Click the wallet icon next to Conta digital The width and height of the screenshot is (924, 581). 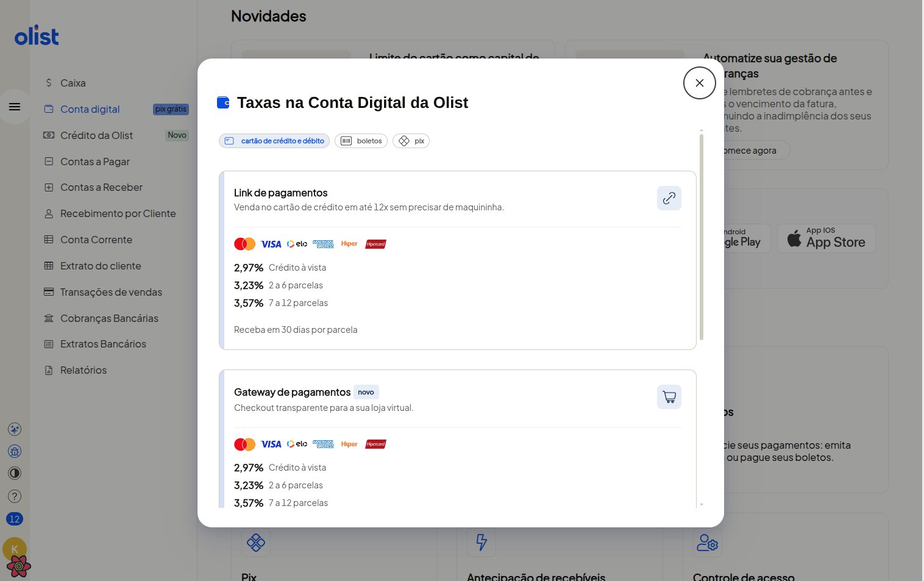[x=49, y=109]
